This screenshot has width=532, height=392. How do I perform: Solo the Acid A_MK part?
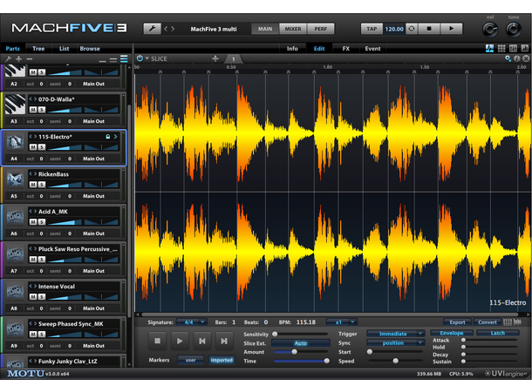click(41, 222)
